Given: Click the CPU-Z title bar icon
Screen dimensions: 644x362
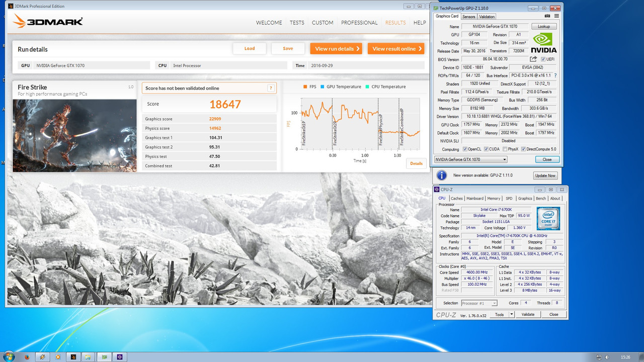Looking at the screenshot, I should [437, 190].
